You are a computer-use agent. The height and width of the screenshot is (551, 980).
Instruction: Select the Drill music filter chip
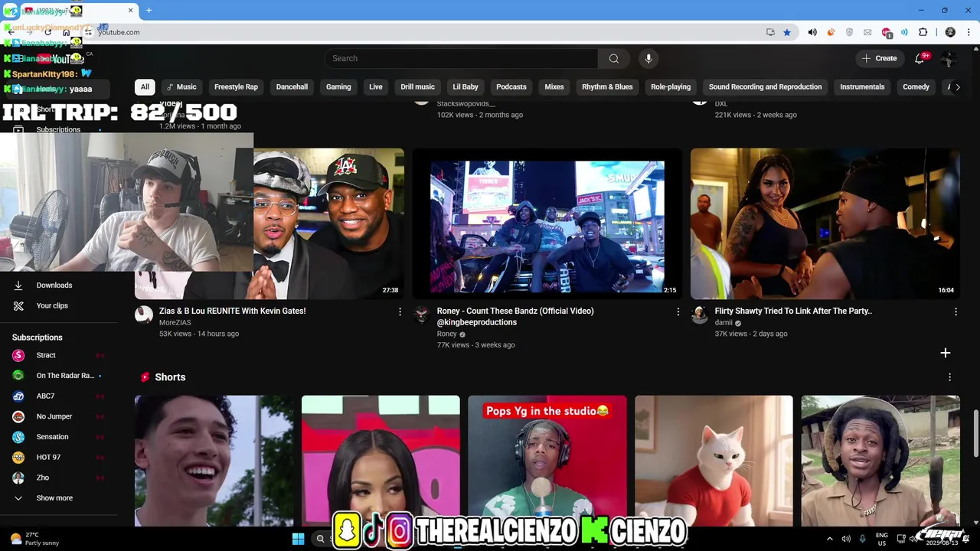tap(417, 87)
